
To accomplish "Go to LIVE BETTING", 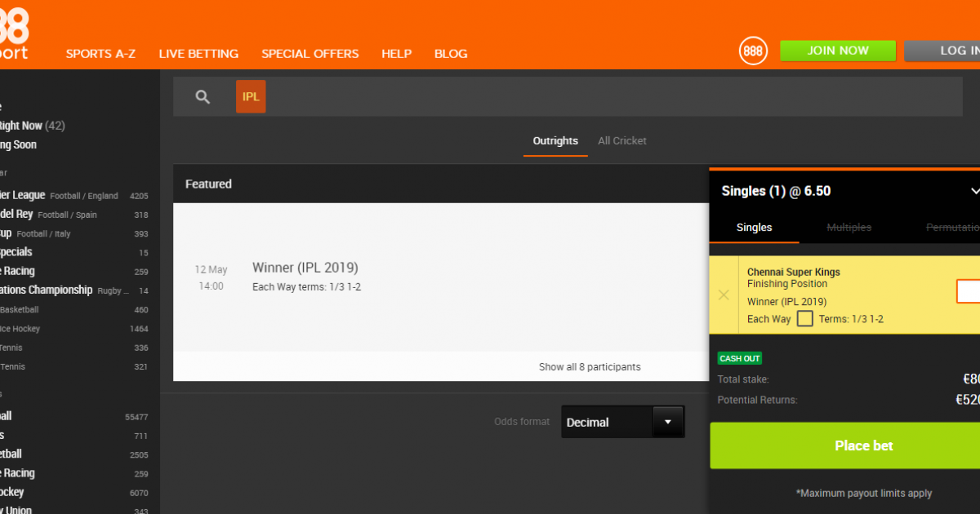I will pos(198,54).
